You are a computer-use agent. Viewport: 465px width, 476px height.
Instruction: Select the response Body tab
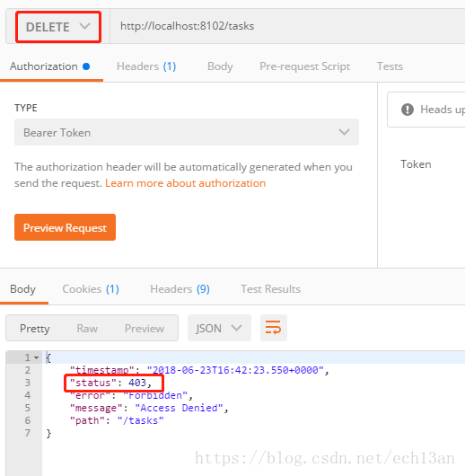[x=22, y=289]
